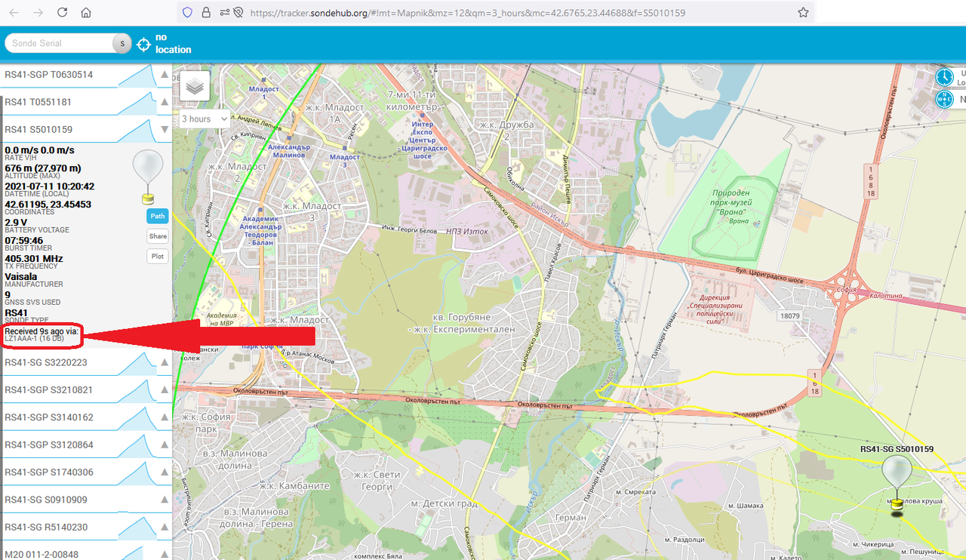Select the RS41 T0551181 list row

click(x=87, y=102)
